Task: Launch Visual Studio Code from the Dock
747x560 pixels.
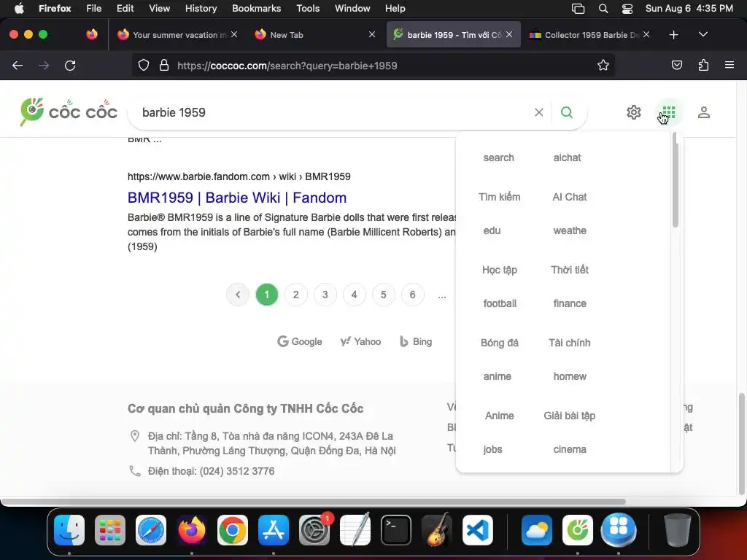Action: click(478, 530)
